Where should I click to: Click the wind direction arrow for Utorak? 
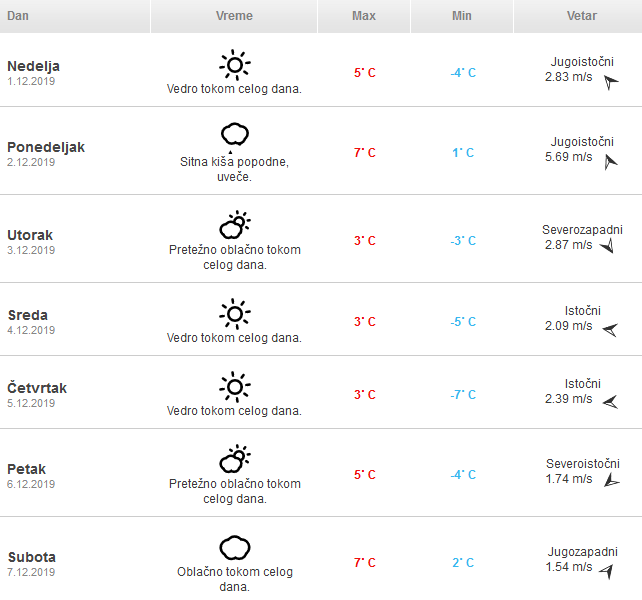pos(606,246)
